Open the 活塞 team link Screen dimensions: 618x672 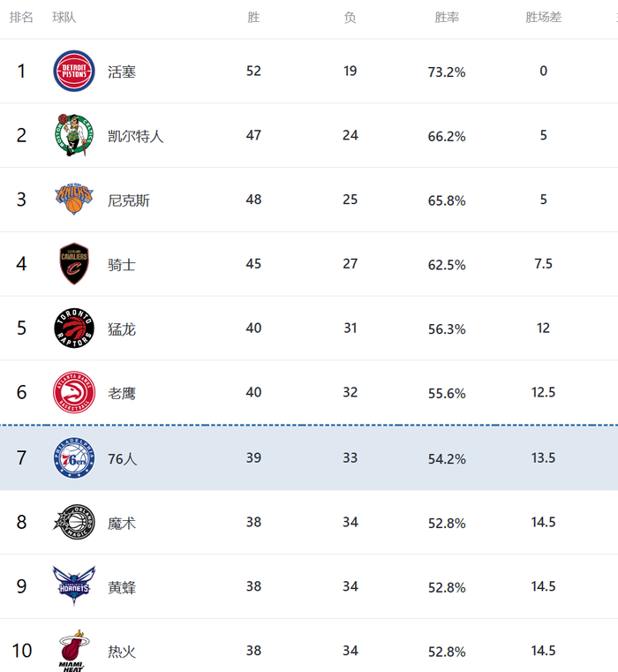pyautogui.click(x=122, y=72)
